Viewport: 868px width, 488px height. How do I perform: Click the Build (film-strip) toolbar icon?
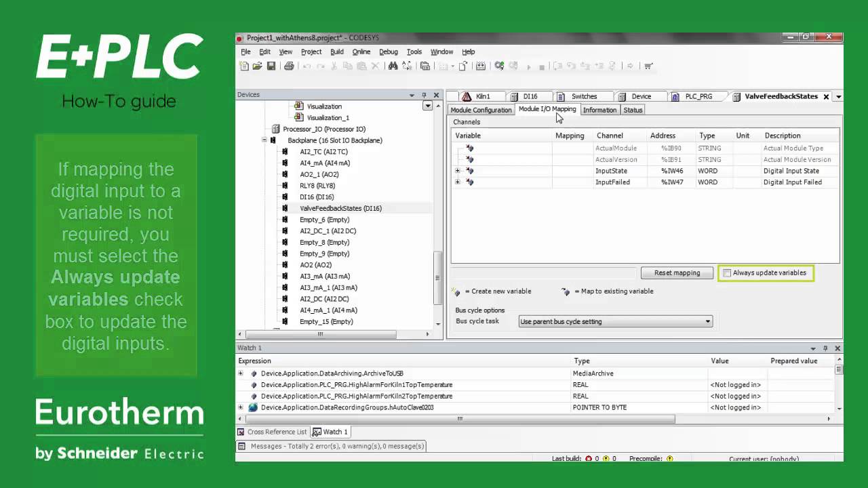click(x=480, y=66)
